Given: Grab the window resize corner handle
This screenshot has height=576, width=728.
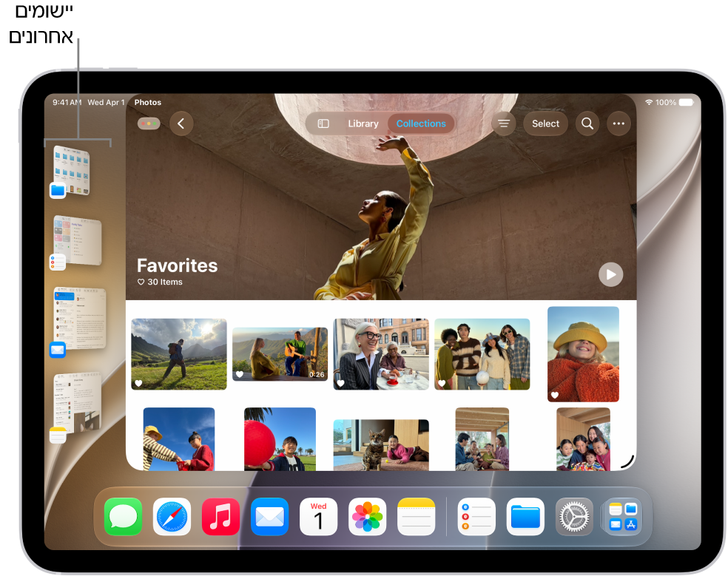Looking at the screenshot, I should point(627,462).
